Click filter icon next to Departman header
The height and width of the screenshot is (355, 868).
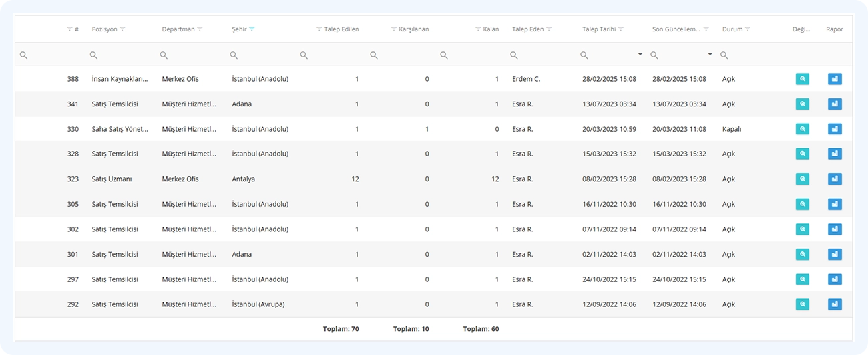coord(200,29)
